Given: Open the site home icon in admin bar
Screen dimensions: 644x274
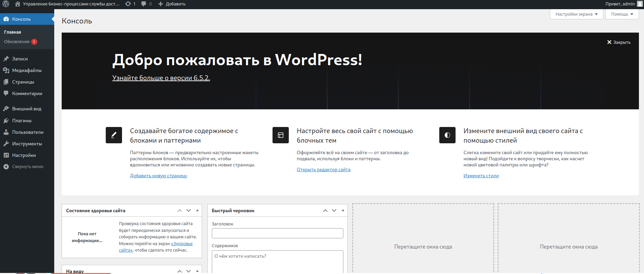Looking at the screenshot, I should (18, 4).
